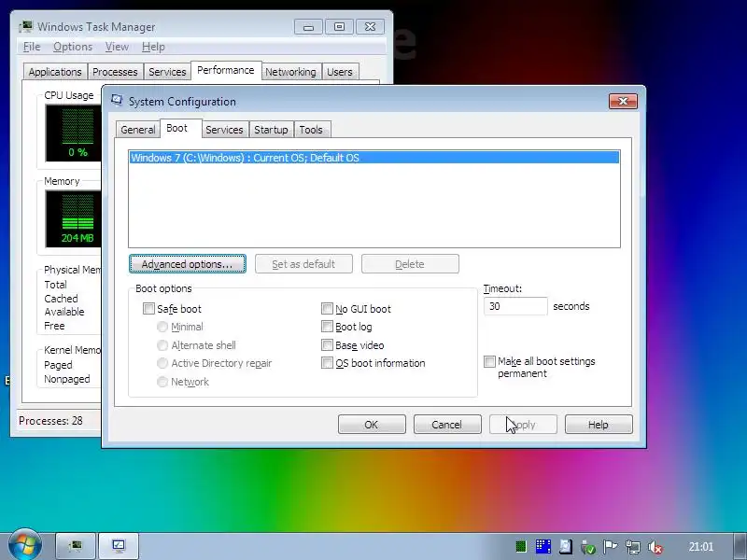Select the Windows 7 boot entry

tap(374, 158)
